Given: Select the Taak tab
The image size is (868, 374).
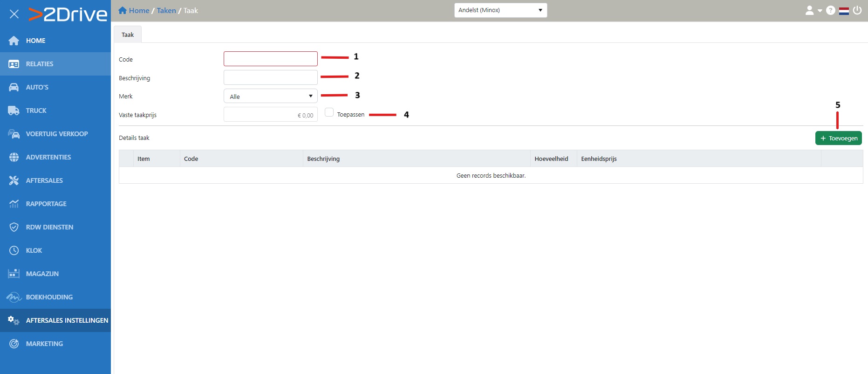Looking at the screenshot, I should (x=128, y=35).
